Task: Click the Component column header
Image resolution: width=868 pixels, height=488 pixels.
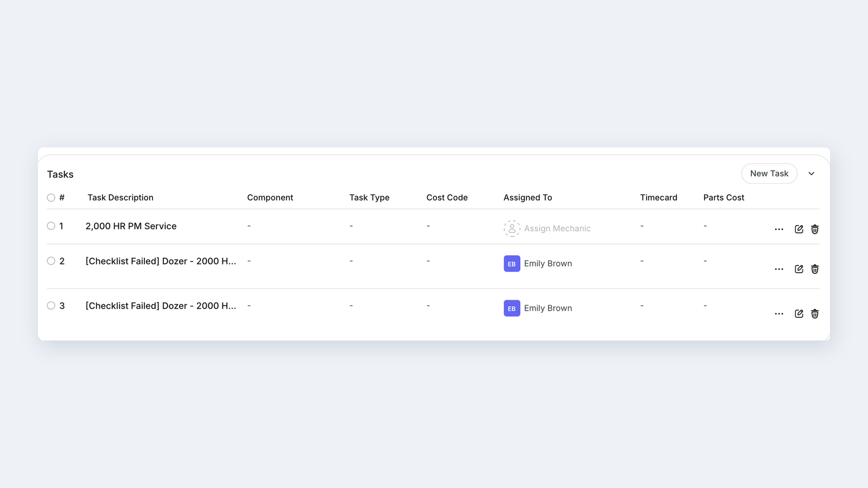Action: coord(270,197)
